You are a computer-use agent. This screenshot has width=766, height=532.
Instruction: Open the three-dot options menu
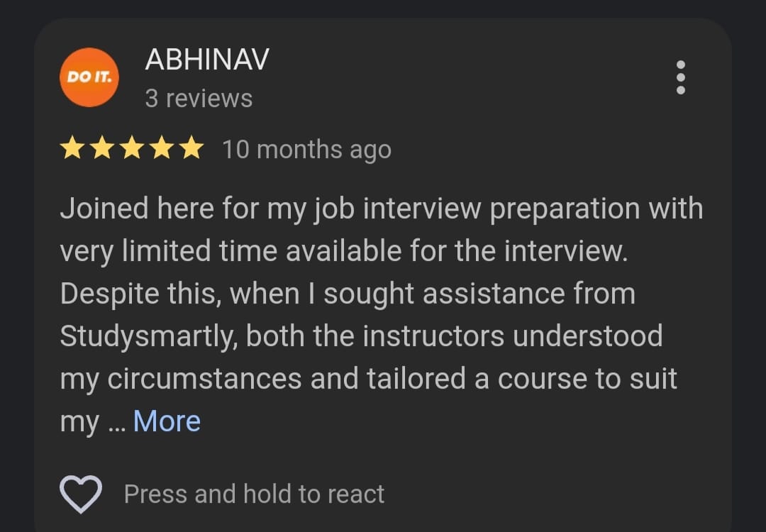click(x=680, y=78)
